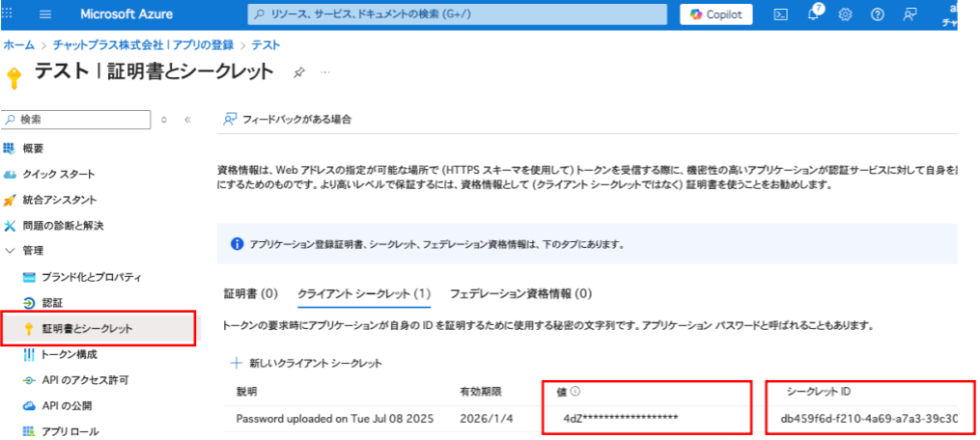
Task: Click secret ID starting db459f6d-f210
Action: [869, 418]
